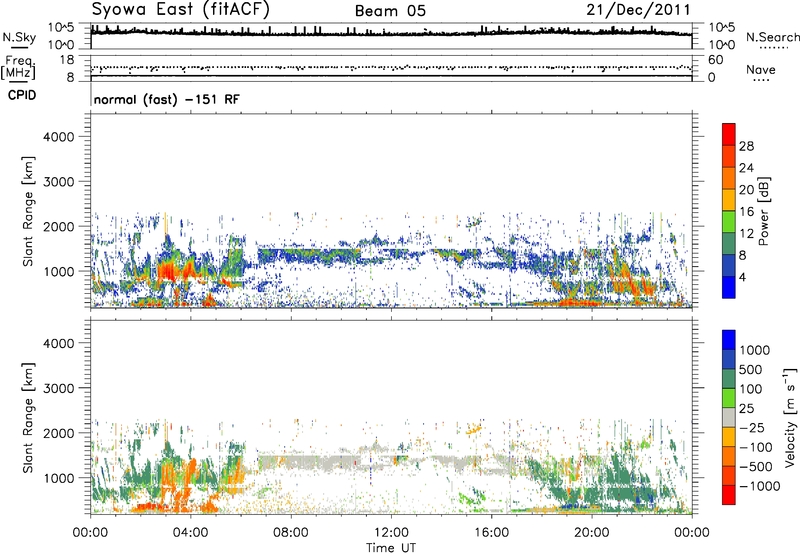The image size is (800, 554).
Task: Click the Power colorbar value 4
Action: (742, 277)
